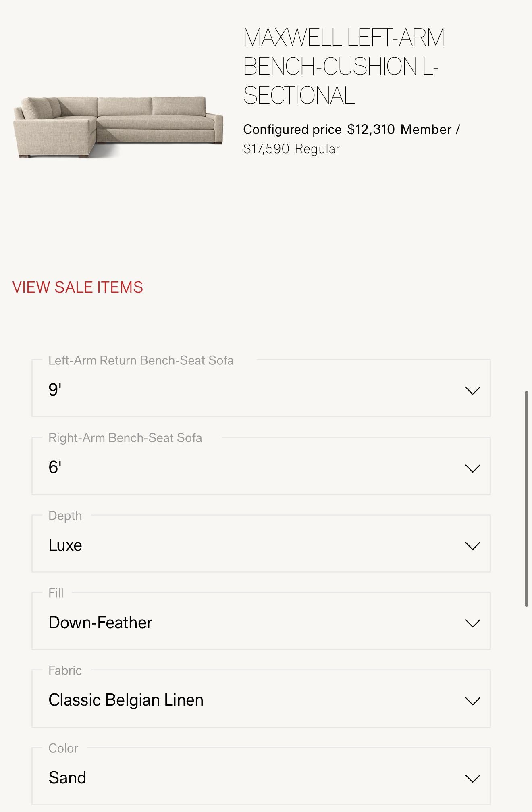Screen dimensions: 532x812
Task: Click the chevron arrow in the Right-Arm Bench-Seat field
Action: click(472, 468)
